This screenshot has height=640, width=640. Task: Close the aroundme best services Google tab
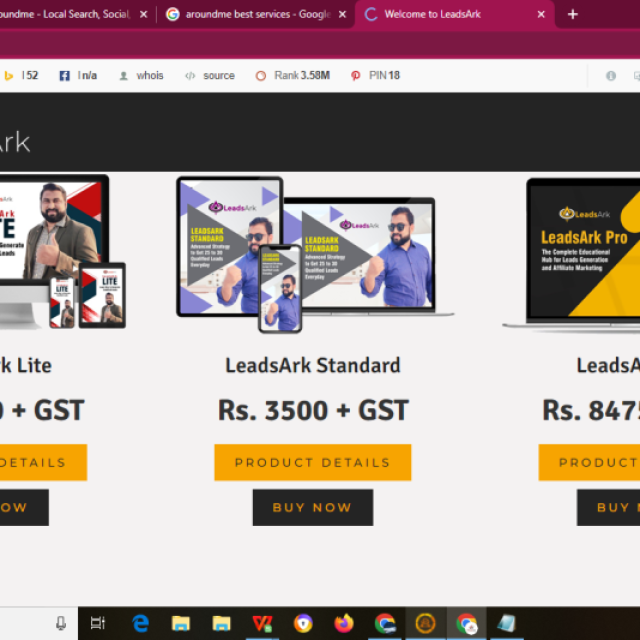tap(342, 14)
